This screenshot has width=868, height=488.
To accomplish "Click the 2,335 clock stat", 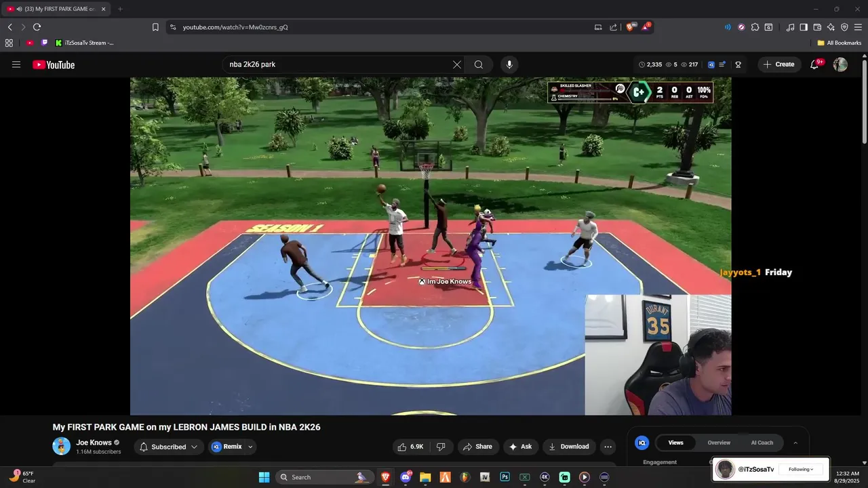I will (650, 64).
